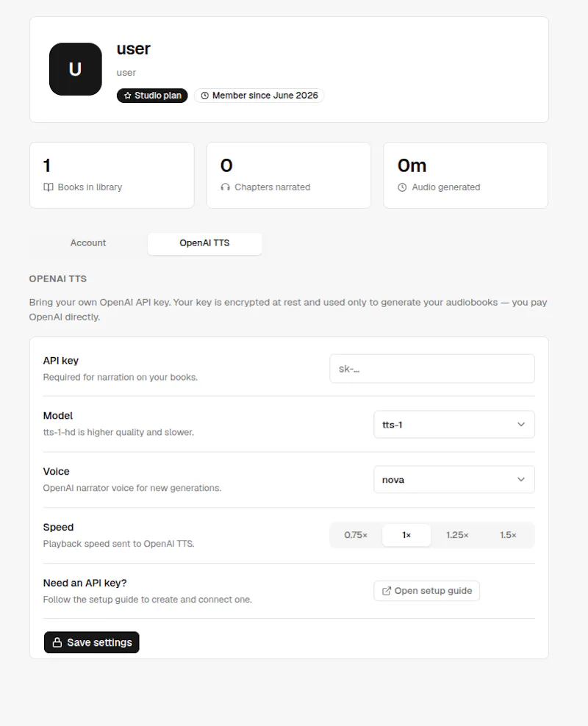Click the OPENAI TTS section heading
The height and width of the screenshot is (726, 588).
pos(58,278)
